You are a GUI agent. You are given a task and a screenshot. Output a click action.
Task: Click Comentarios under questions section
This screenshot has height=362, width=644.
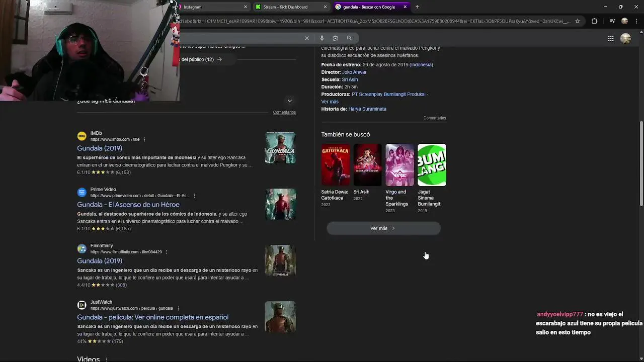pyautogui.click(x=284, y=112)
